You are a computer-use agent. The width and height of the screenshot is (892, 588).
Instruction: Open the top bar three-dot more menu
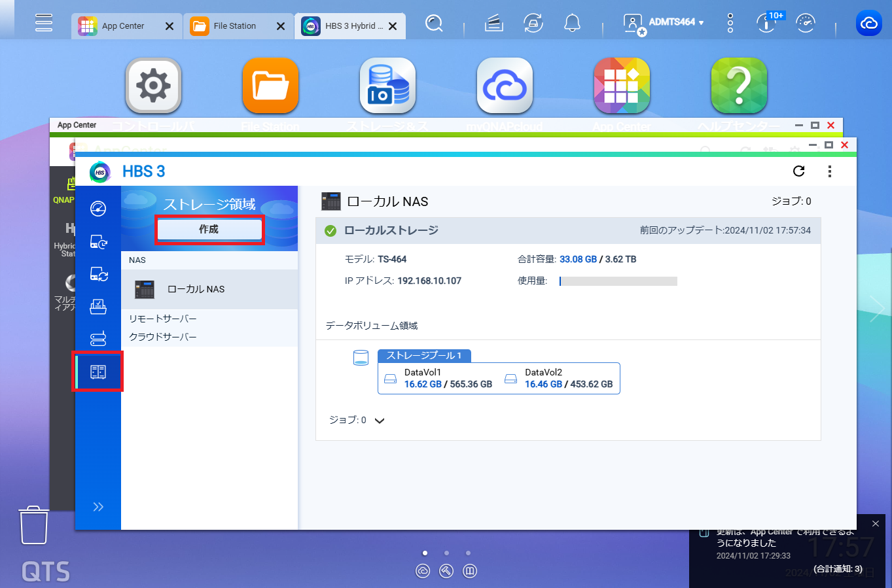coord(730,24)
